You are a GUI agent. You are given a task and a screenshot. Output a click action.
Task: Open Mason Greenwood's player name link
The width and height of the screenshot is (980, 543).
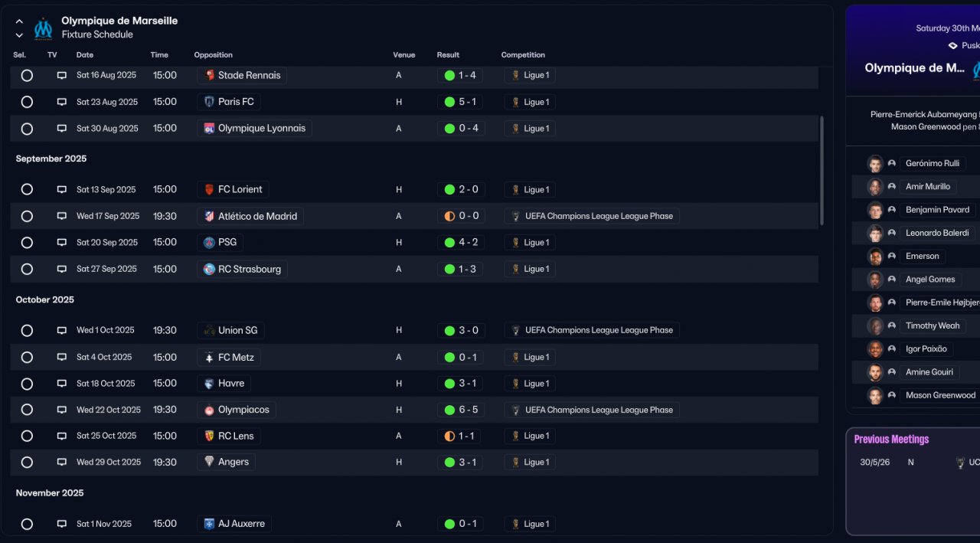pyautogui.click(x=940, y=395)
